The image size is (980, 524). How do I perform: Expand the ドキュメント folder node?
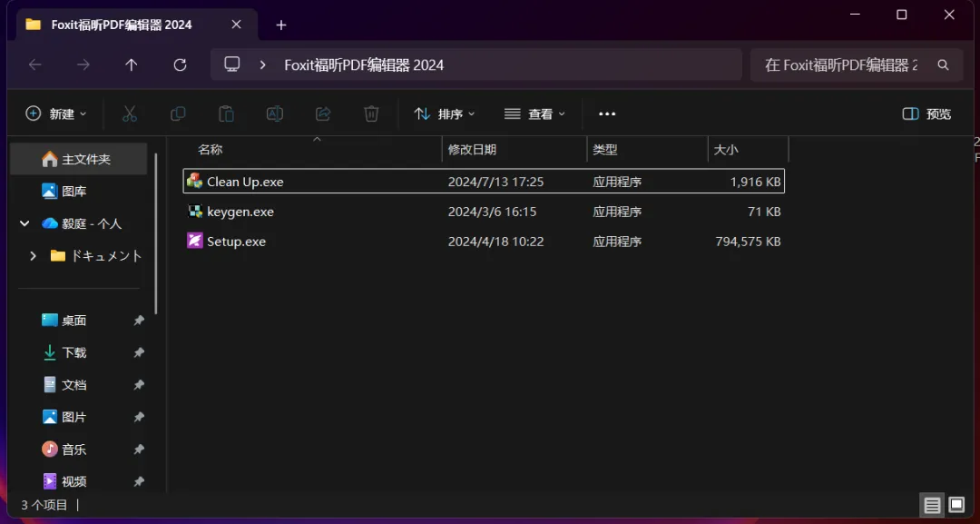pos(34,256)
